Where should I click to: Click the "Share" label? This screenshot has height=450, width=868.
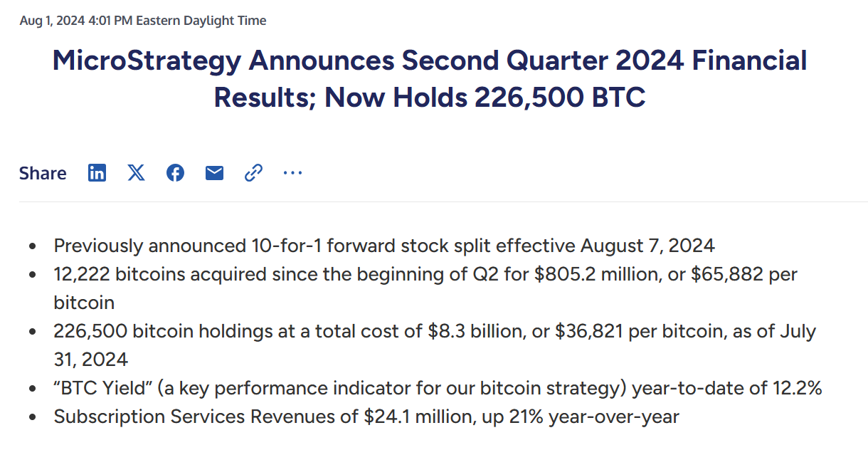(43, 173)
